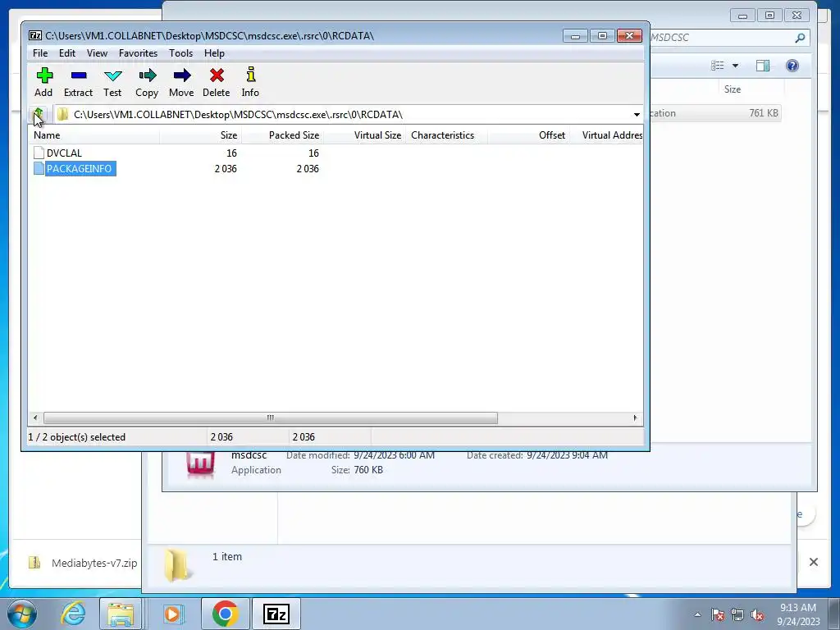Open Windows Explorer from the taskbar
Viewport: 840px width, 630px height.
(121, 614)
